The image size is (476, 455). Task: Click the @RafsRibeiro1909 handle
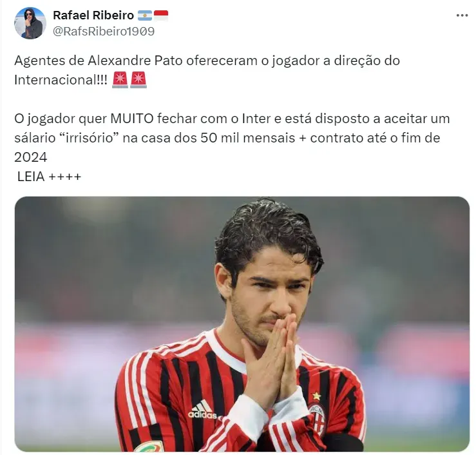[x=104, y=32]
